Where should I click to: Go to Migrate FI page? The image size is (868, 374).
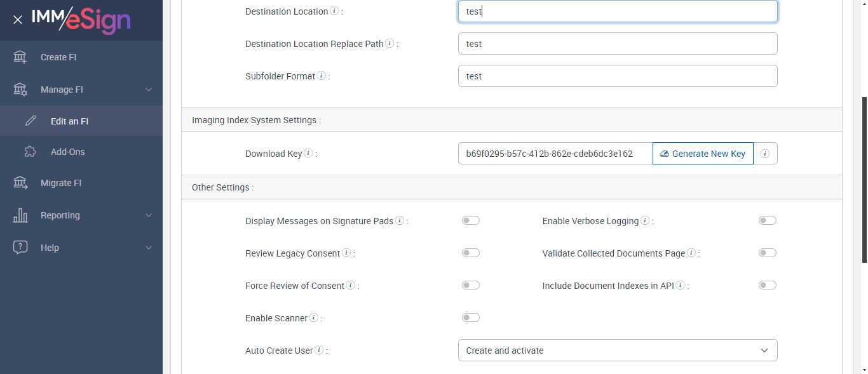61,183
